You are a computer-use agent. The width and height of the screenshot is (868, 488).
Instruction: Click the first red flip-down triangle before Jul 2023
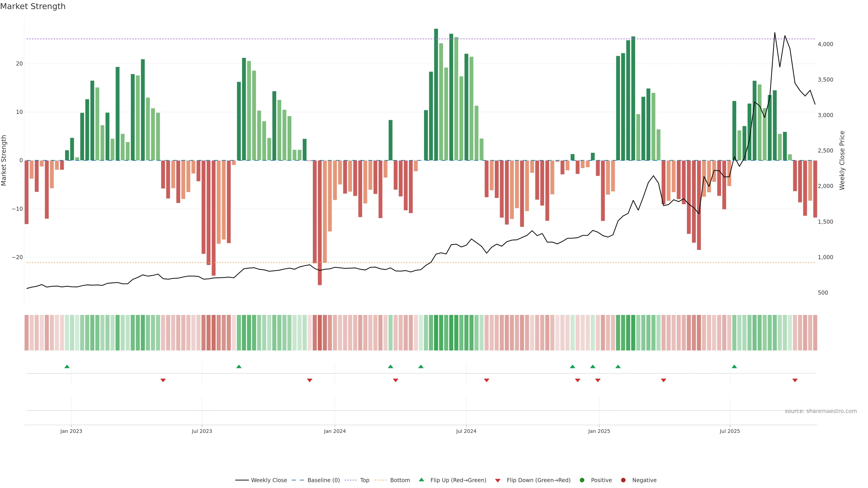click(x=163, y=380)
